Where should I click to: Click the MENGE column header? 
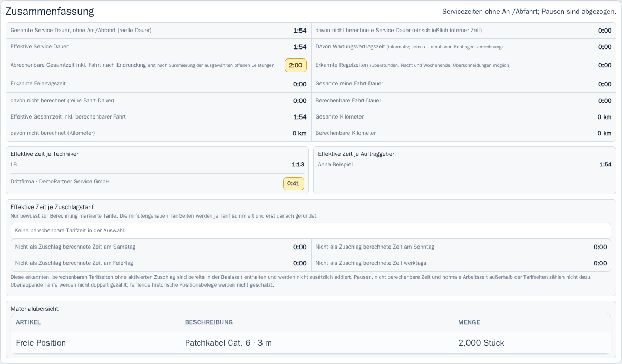(469, 322)
